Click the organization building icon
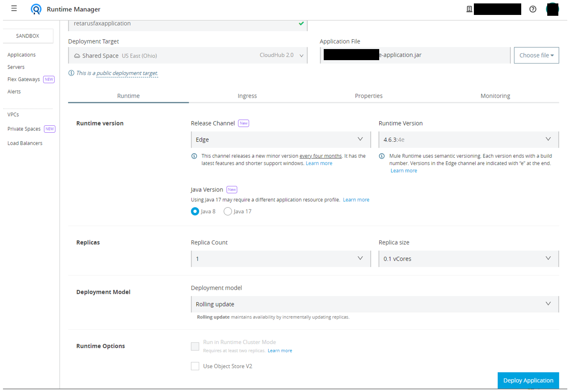 (469, 9)
